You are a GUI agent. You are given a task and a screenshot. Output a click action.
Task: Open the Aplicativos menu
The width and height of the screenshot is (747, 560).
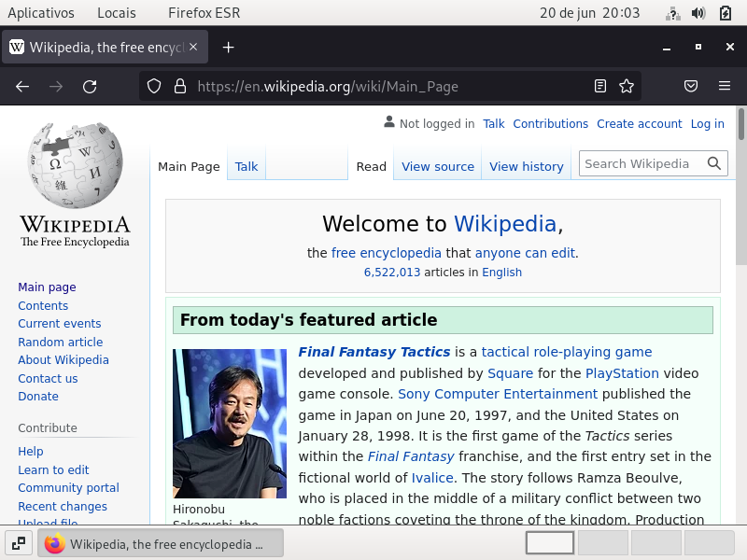(x=41, y=13)
